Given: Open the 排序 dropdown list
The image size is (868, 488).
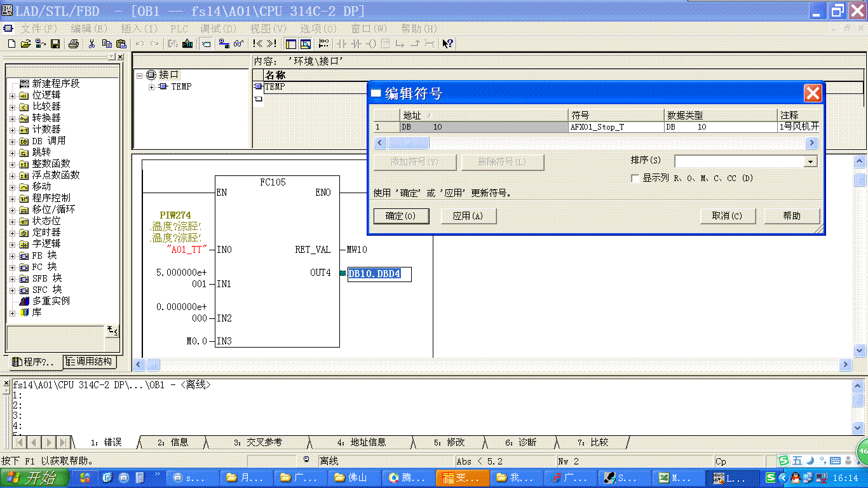Looking at the screenshot, I should 810,162.
